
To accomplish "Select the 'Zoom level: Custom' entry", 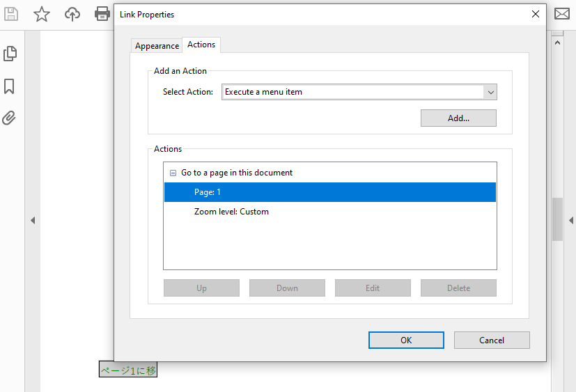I will 231,212.
